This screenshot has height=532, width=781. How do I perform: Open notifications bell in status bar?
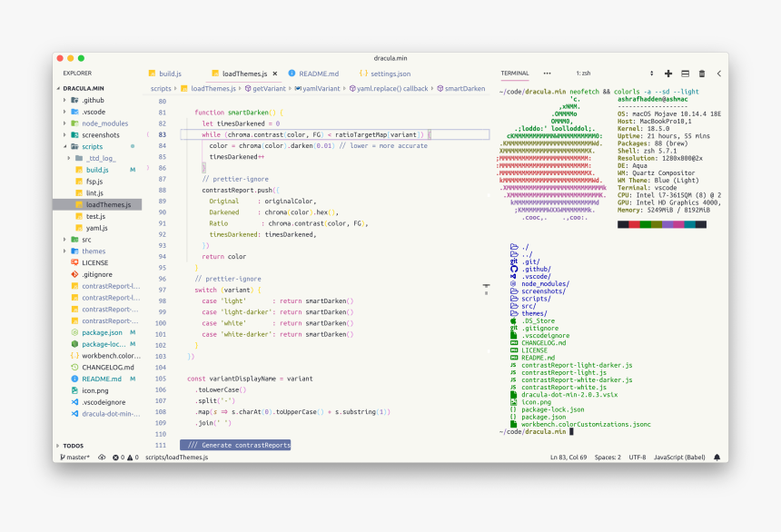click(717, 458)
